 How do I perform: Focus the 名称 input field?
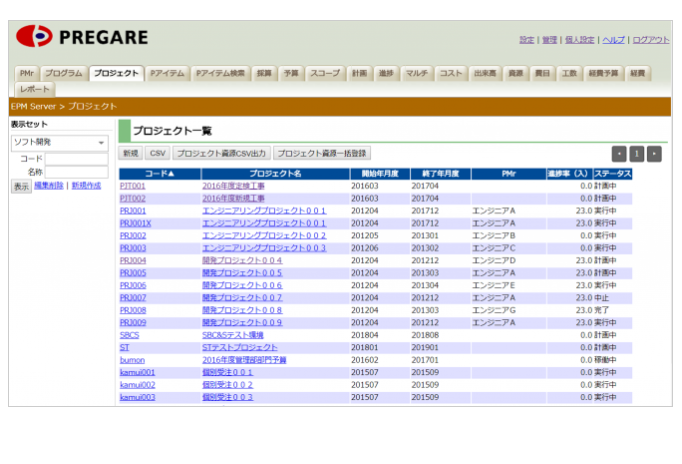76,172
